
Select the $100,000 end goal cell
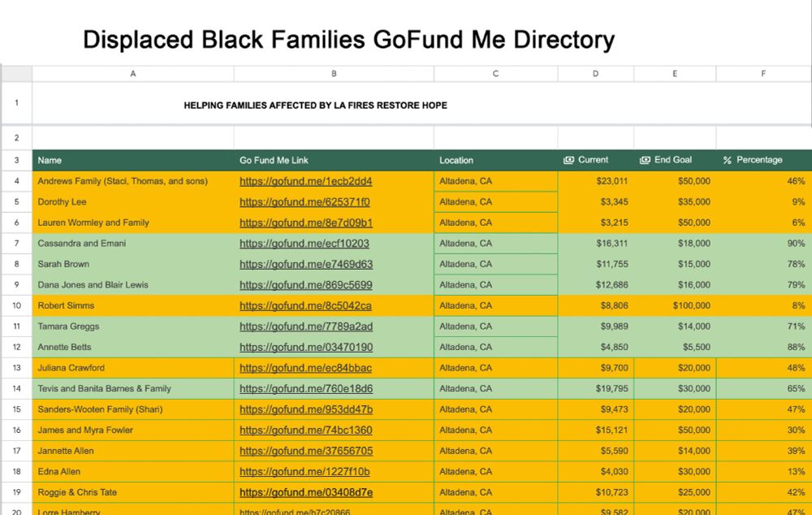pyautogui.click(x=675, y=305)
